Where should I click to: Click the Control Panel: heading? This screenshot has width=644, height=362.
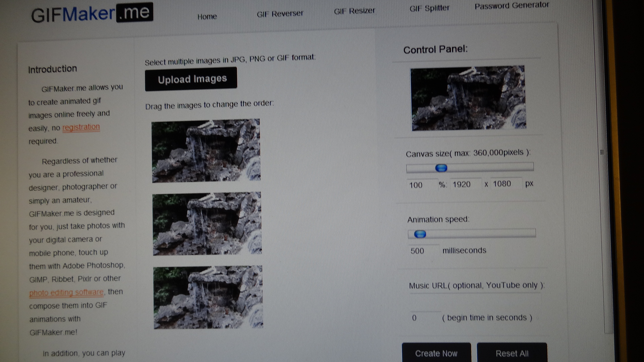pos(435,50)
